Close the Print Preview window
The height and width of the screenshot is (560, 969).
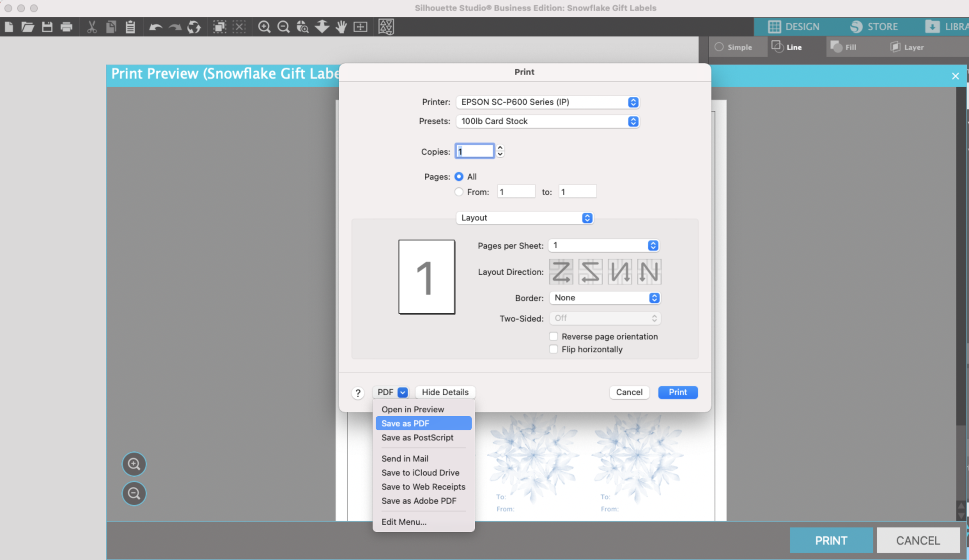tap(955, 76)
